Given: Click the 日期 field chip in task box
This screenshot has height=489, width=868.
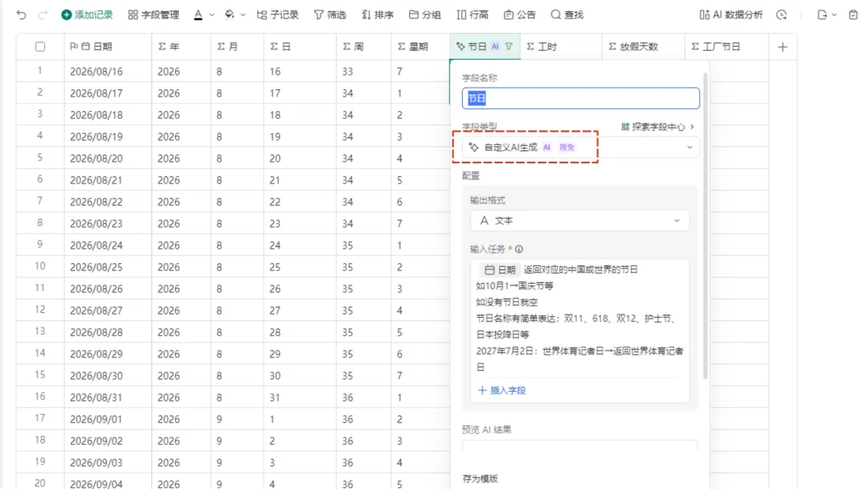Looking at the screenshot, I should click(x=499, y=269).
